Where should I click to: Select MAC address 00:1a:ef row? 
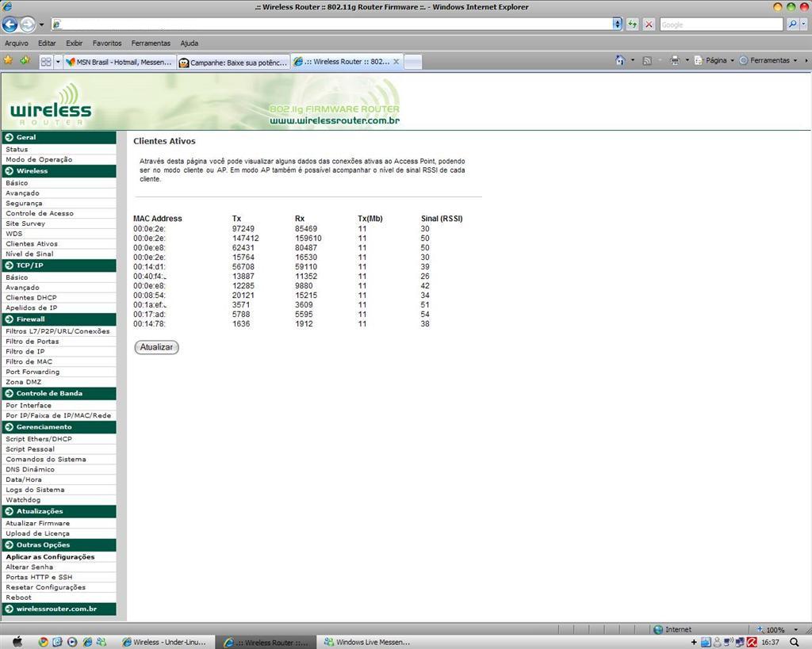tap(150, 305)
